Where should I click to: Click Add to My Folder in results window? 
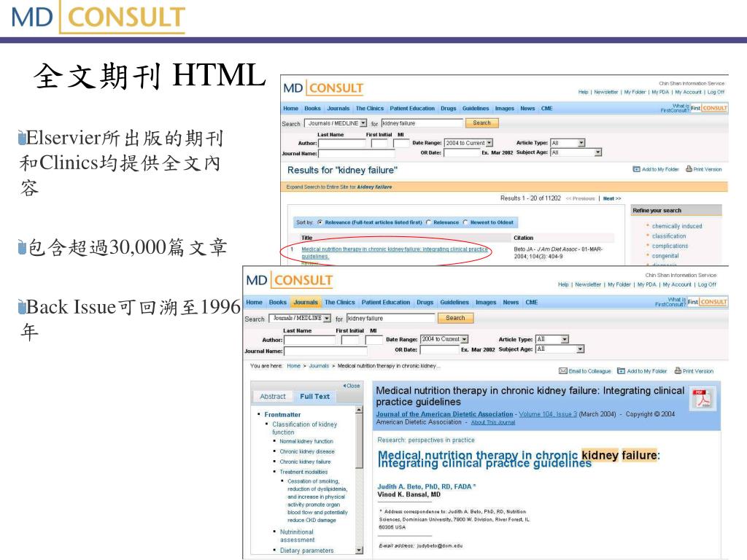(656, 169)
